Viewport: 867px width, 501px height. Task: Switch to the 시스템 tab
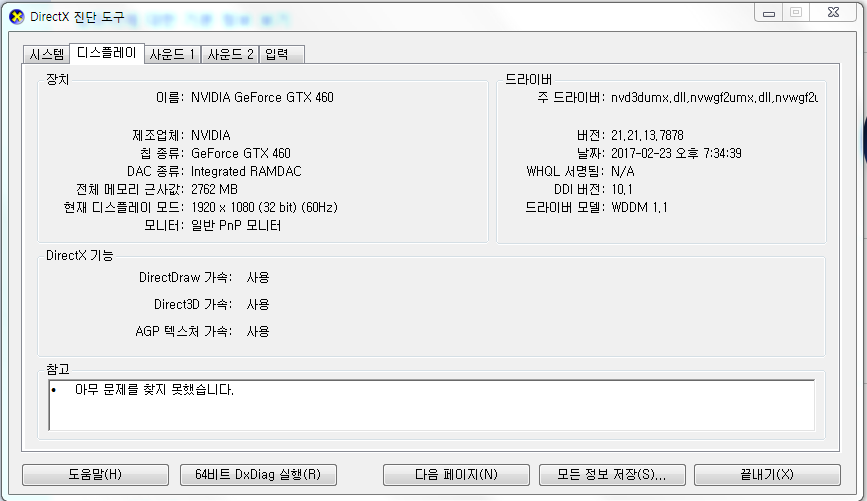(47, 54)
